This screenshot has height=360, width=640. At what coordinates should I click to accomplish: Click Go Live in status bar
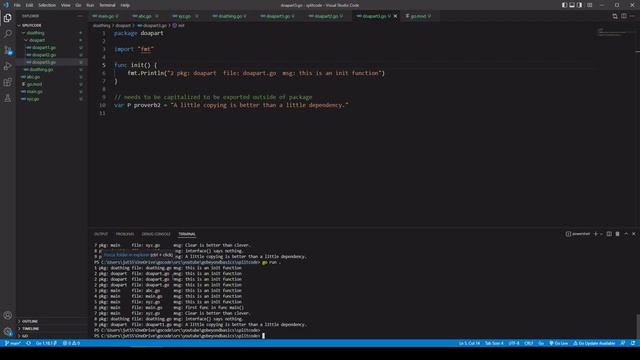[x=559, y=343]
